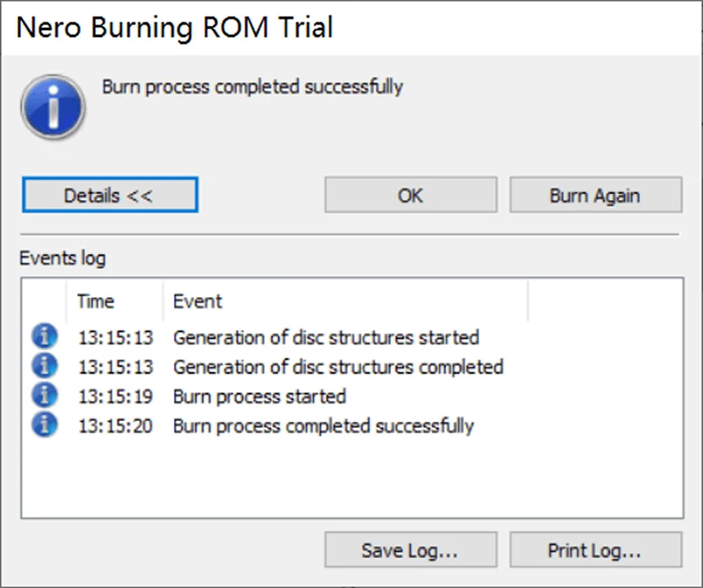Click info icon in the 13:15:20 log row
The height and width of the screenshot is (588, 703).
[x=45, y=425]
